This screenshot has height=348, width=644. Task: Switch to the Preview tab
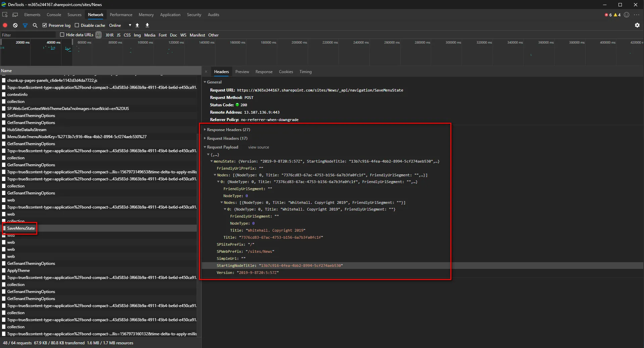click(x=242, y=72)
